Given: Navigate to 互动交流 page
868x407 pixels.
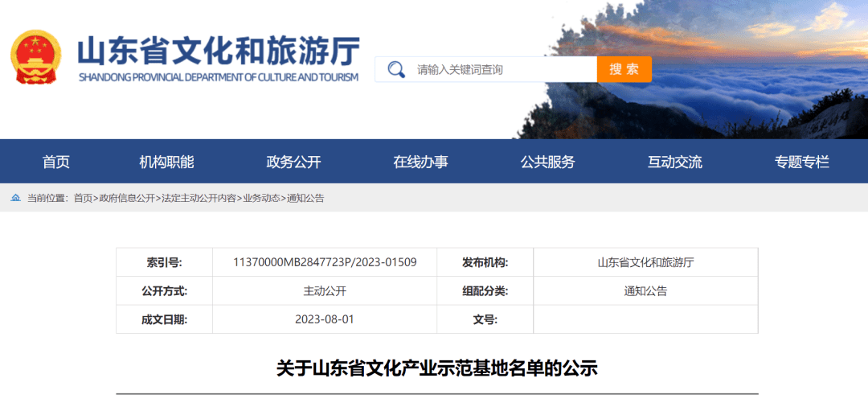Looking at the screenshot, I should (x=674, y=162).
